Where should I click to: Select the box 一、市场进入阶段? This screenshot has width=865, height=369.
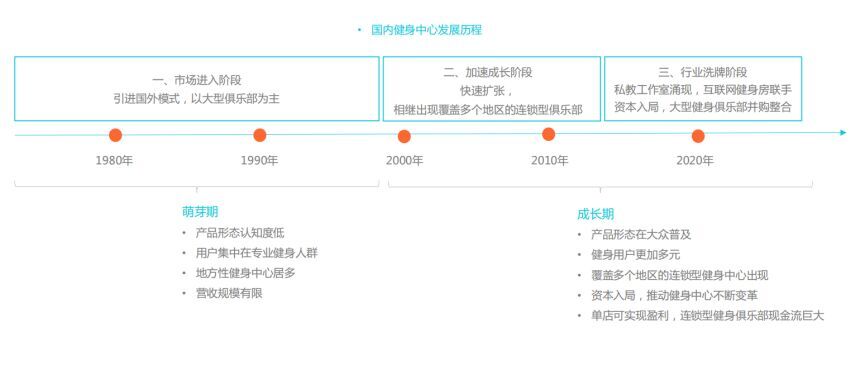coord(197,88)
